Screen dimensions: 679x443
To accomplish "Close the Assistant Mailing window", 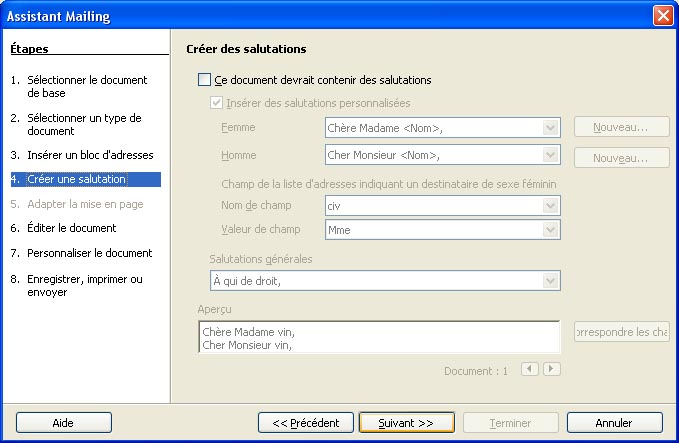I will (662, 16).
